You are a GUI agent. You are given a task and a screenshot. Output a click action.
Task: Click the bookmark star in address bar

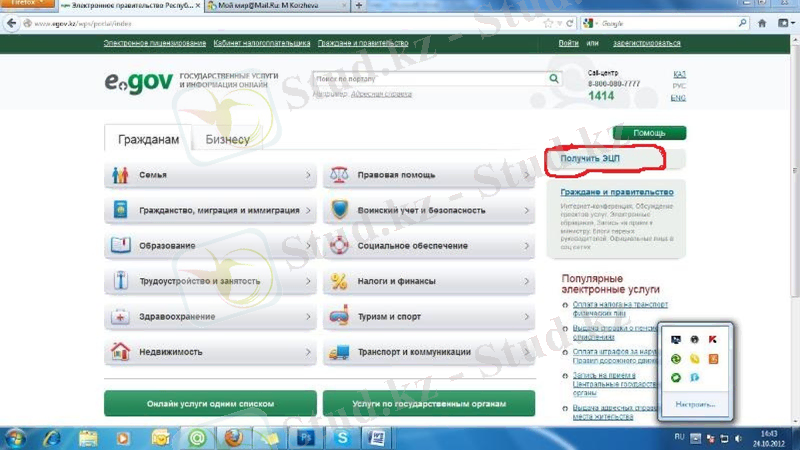click(548, 23)
